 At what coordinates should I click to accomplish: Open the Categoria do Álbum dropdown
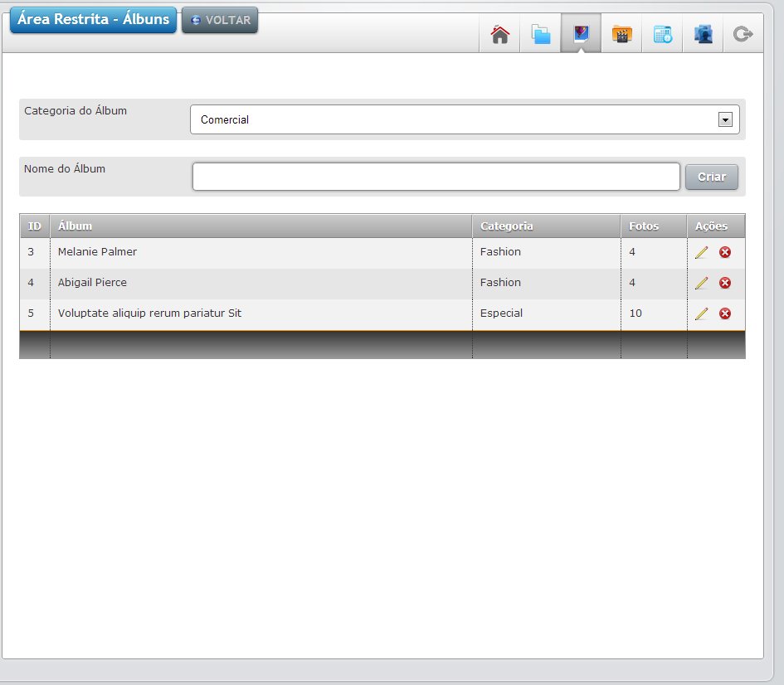[x=465, y=119]
